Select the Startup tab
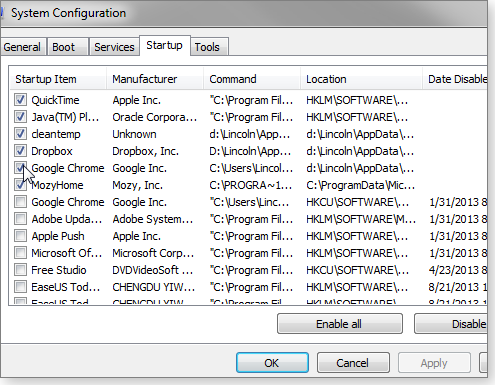 (164, 45)
